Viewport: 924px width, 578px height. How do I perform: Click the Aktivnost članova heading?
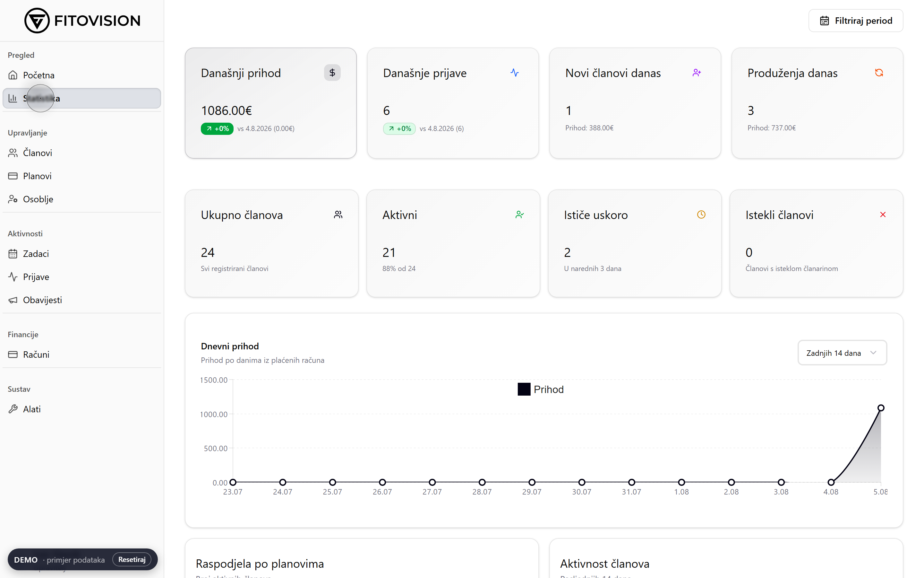(x=605, y=564)
